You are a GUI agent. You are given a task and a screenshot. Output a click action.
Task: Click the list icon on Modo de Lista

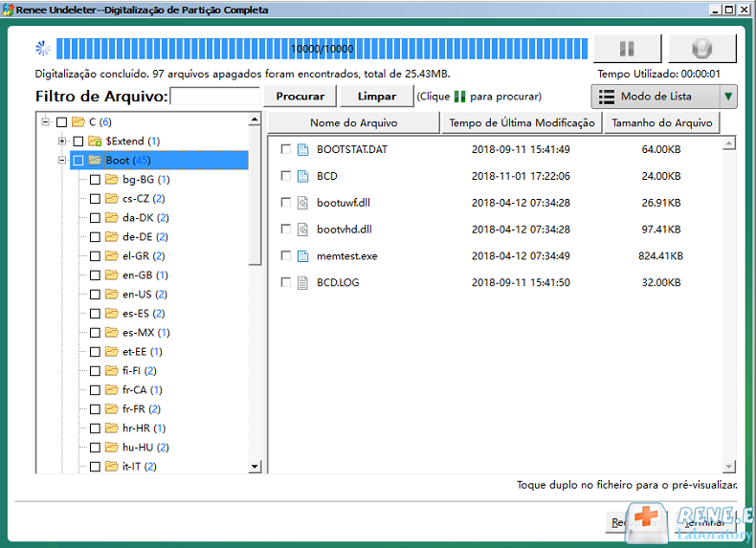click(607, 97)
